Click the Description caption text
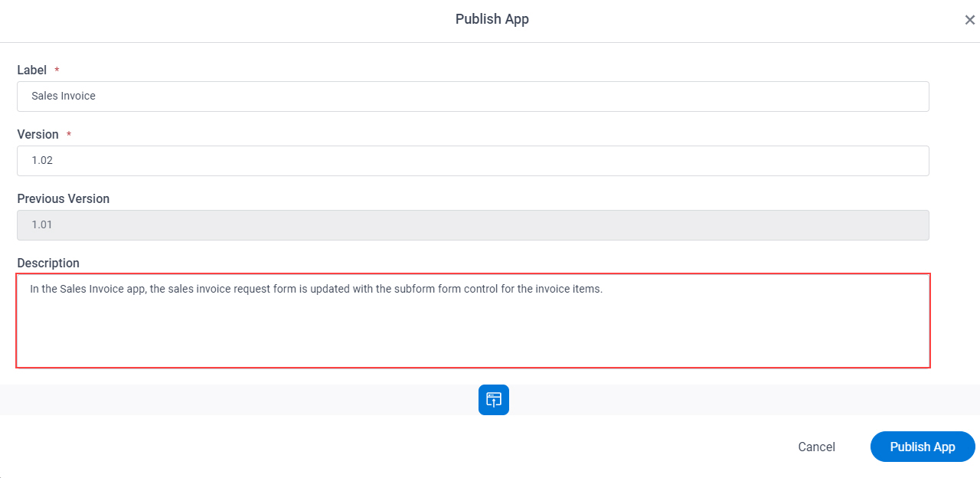The image size is (980, 478). 48,263
